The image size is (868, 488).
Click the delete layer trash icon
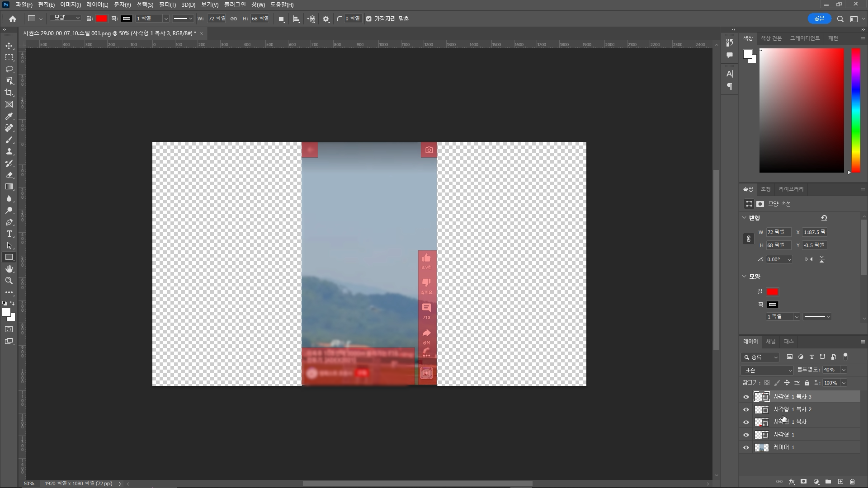853,482
